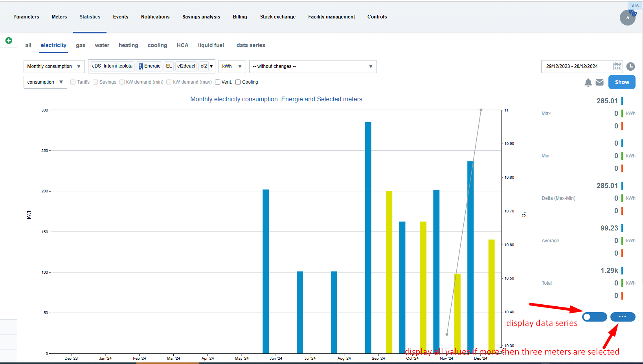Click the Energie building meter chip
643x364 pixels.
click(150, 66)
